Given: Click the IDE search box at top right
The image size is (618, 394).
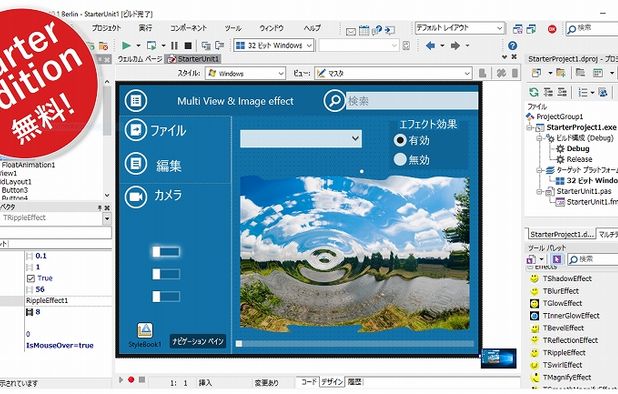Looking at the screenshot, I should pyautogui.click(x=591, y=28).
